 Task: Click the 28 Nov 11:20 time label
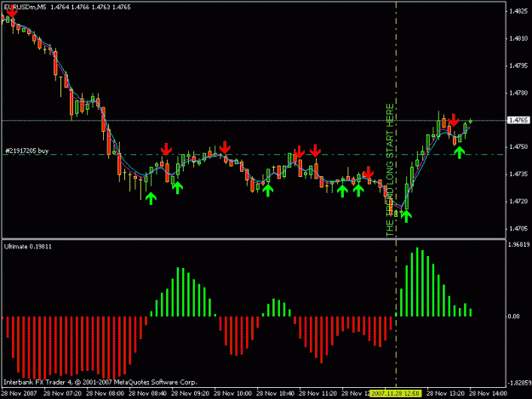tap(317, 393)
